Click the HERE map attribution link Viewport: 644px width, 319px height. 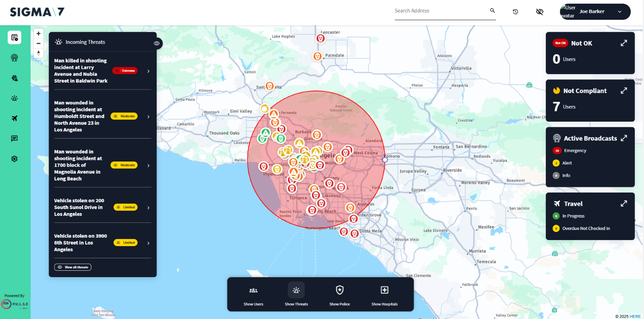(635, 316)
